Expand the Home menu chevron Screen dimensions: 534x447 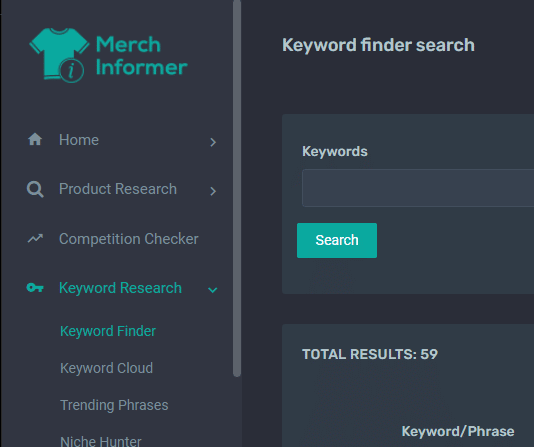coord(213,142)
